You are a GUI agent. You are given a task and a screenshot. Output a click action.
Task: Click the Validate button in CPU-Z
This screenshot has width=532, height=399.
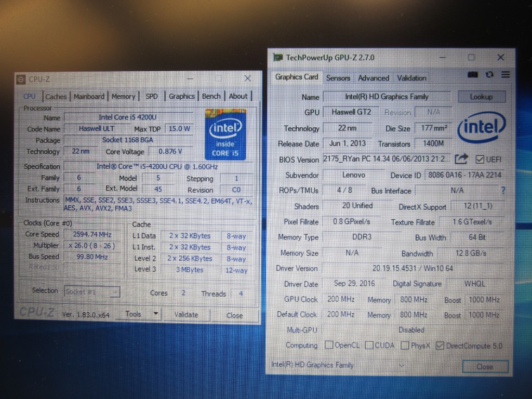[x=187, y=314]
